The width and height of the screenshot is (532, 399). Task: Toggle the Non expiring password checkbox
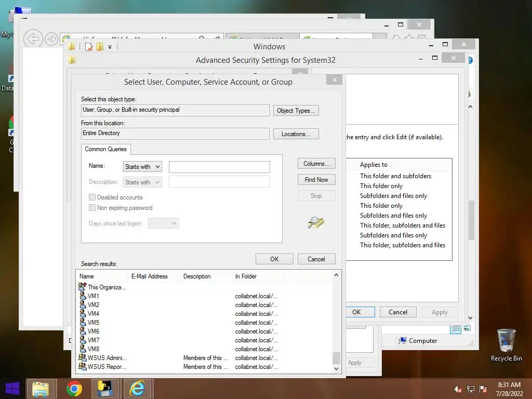point(92,208)
